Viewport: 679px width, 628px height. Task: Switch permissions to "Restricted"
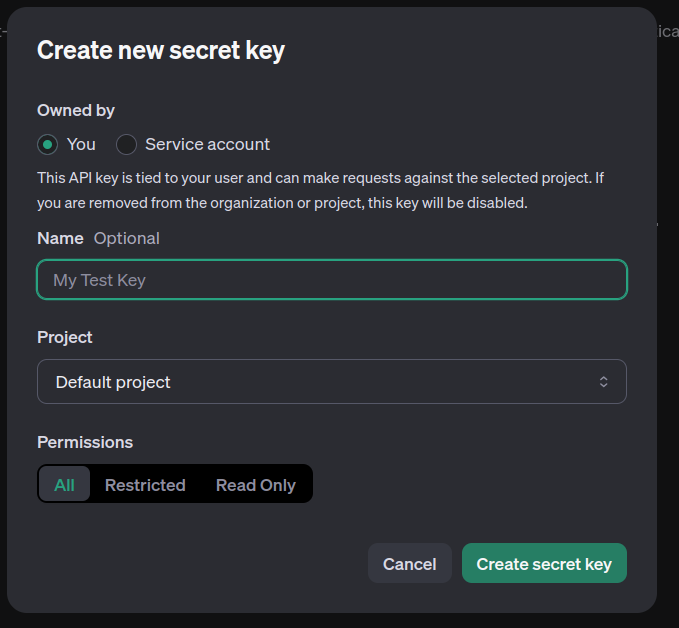click(x=145, y=485)
